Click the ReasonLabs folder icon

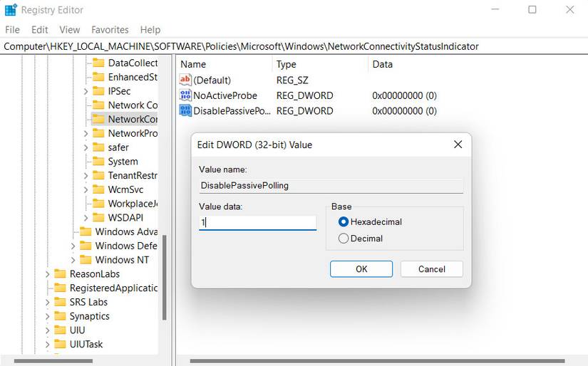60,273
